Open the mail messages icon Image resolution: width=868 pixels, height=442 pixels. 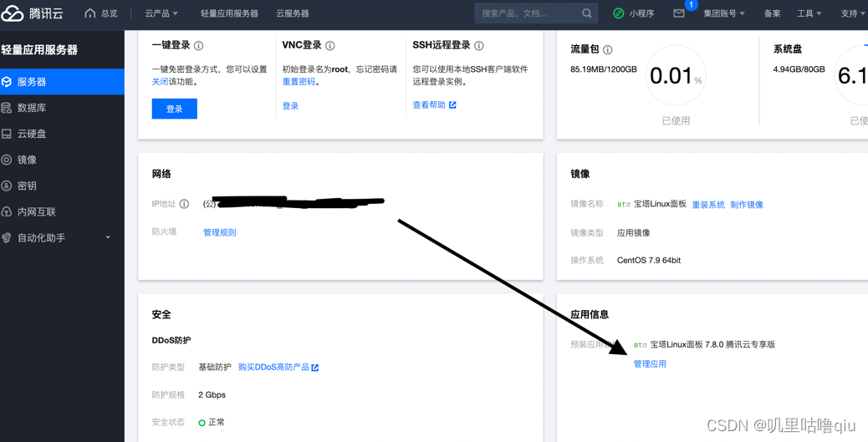(679, 13)
